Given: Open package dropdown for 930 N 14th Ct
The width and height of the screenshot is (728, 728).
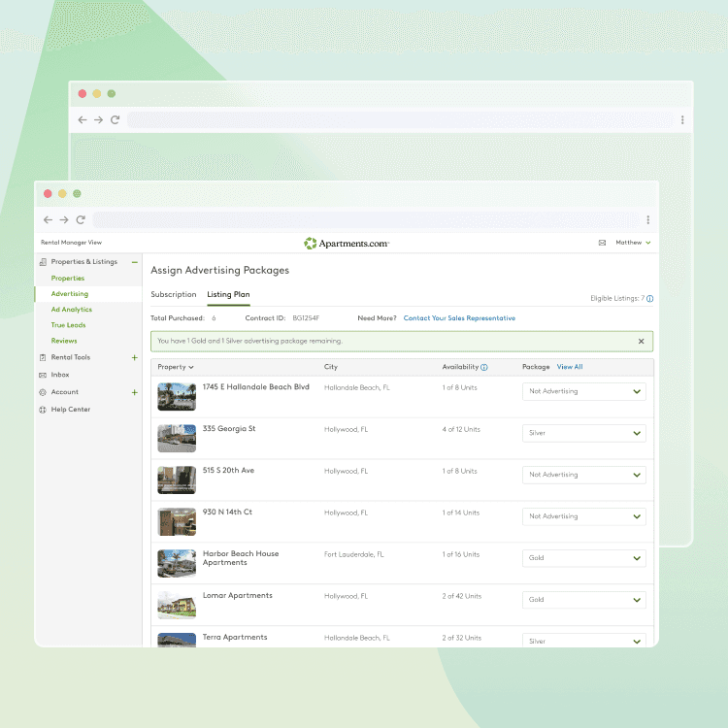Looking at the screenshot, I should point(584,516).
